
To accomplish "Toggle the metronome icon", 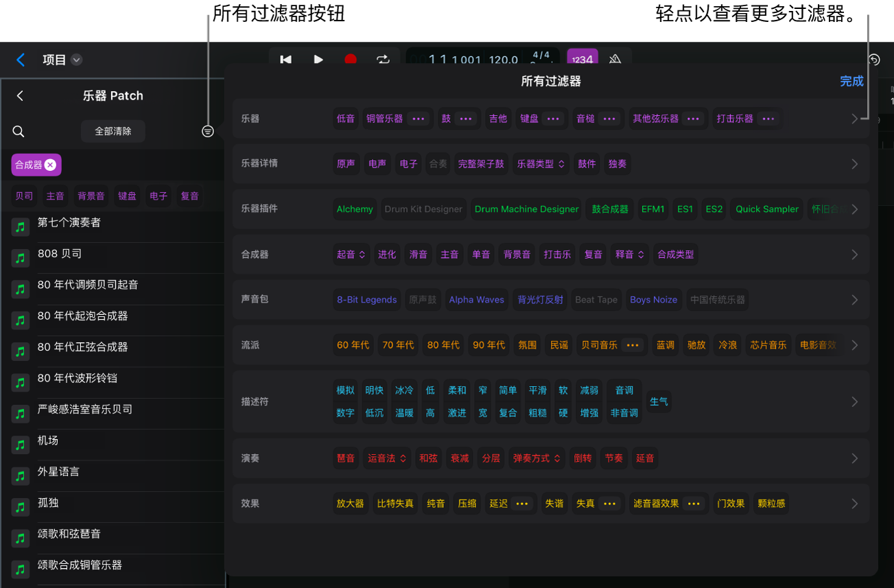I will (x=615, y=59).
